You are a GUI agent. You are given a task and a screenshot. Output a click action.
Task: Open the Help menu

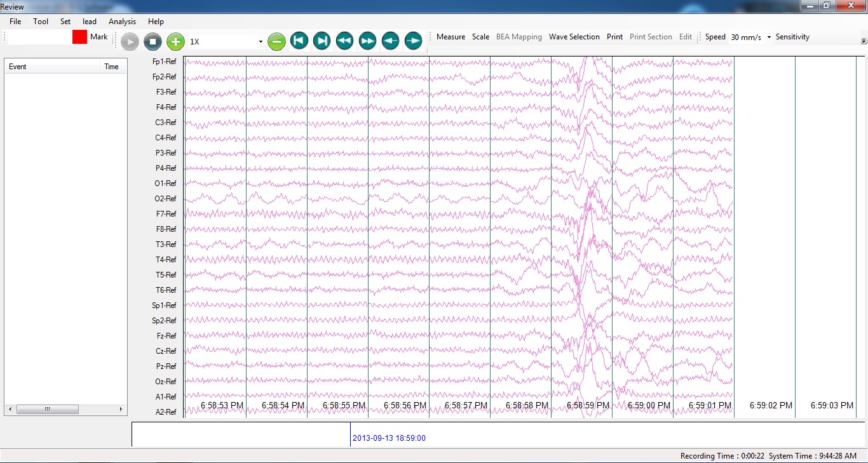pos(156,22)
